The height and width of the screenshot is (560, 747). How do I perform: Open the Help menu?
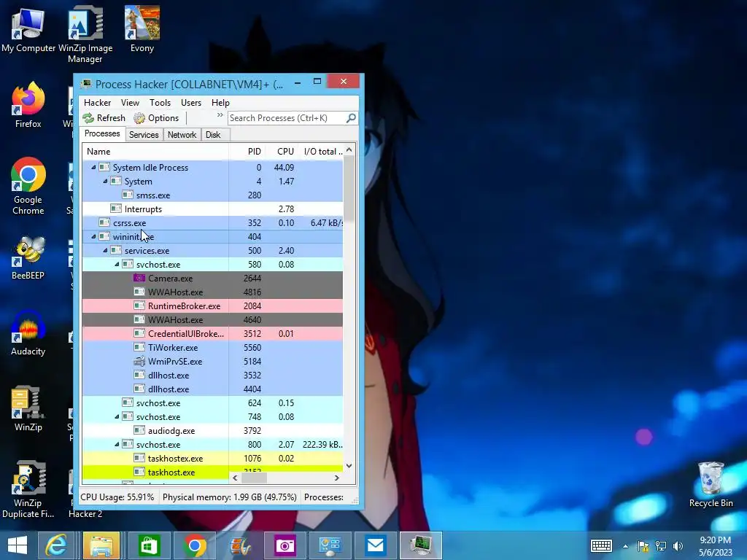[220, 102]
